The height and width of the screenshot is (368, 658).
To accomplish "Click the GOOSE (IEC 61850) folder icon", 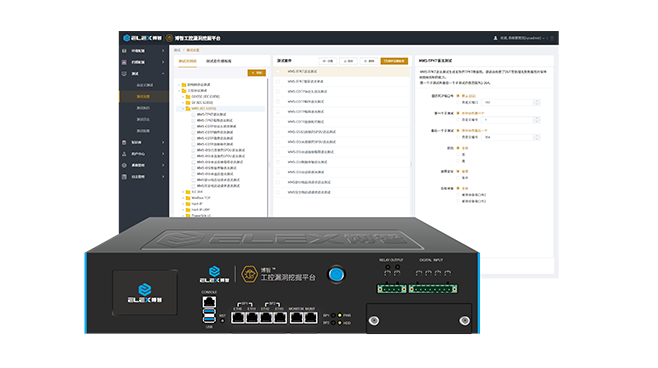I will pyautogui.click(x=188, y=97).
